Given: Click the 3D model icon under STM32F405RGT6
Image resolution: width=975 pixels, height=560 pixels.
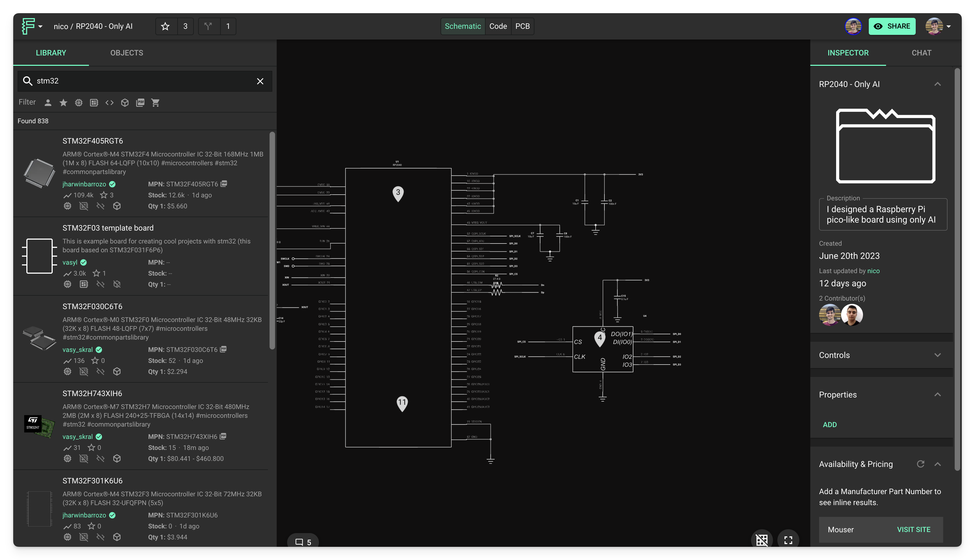Looking at the screenshot, I should 117,206.
